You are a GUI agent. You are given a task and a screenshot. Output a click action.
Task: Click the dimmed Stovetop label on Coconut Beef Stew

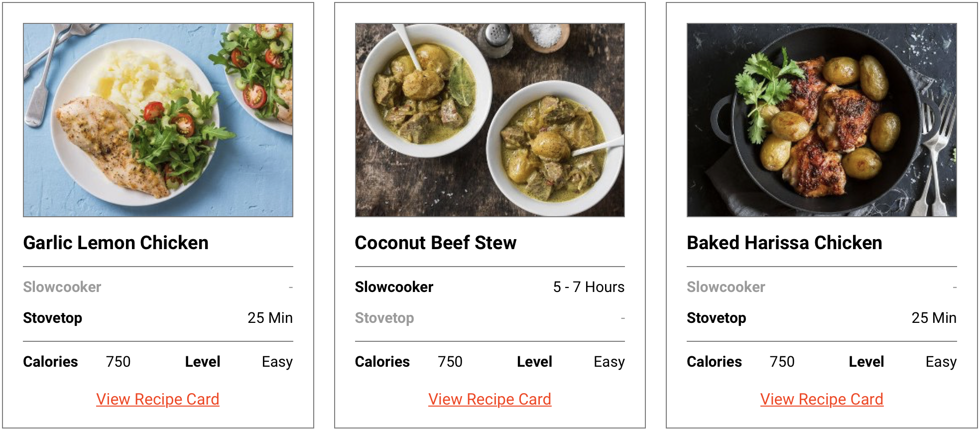point(384,318)
